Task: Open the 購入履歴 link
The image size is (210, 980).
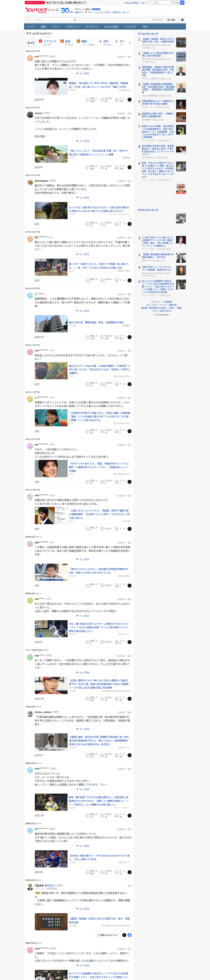Action: [171, 20]
